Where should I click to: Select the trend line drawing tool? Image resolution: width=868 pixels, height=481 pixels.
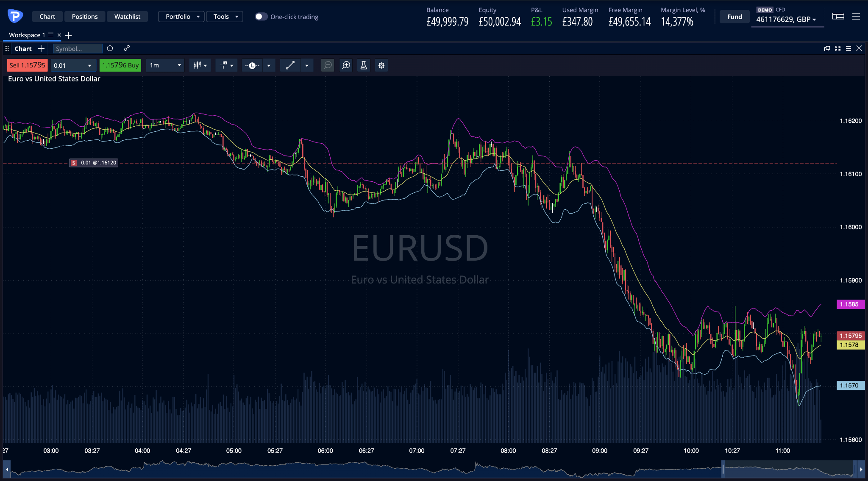pyautogui.click(x=290, y=65)
